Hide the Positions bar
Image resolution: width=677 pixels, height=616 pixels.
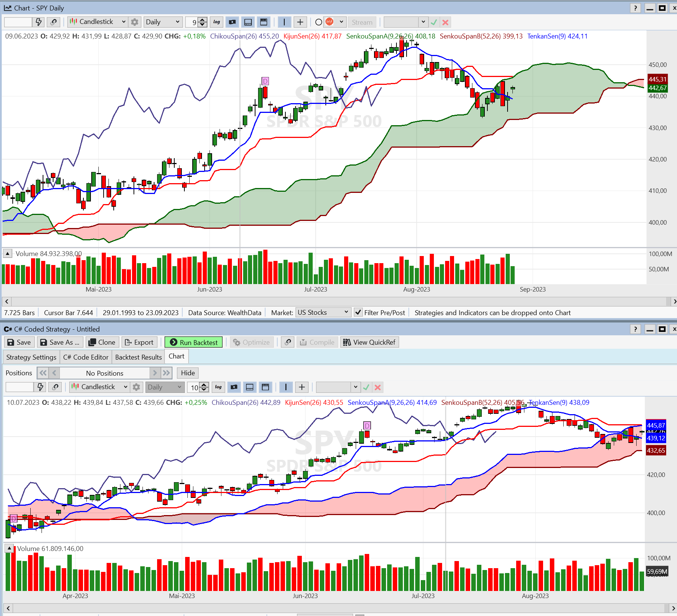pyautogui.click(x=188, y=373)
